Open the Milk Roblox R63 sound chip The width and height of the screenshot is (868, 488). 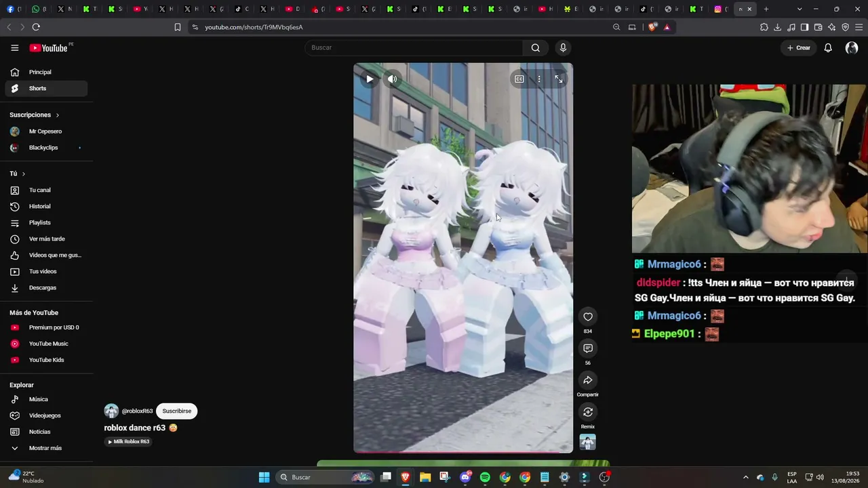coord(128,442)
